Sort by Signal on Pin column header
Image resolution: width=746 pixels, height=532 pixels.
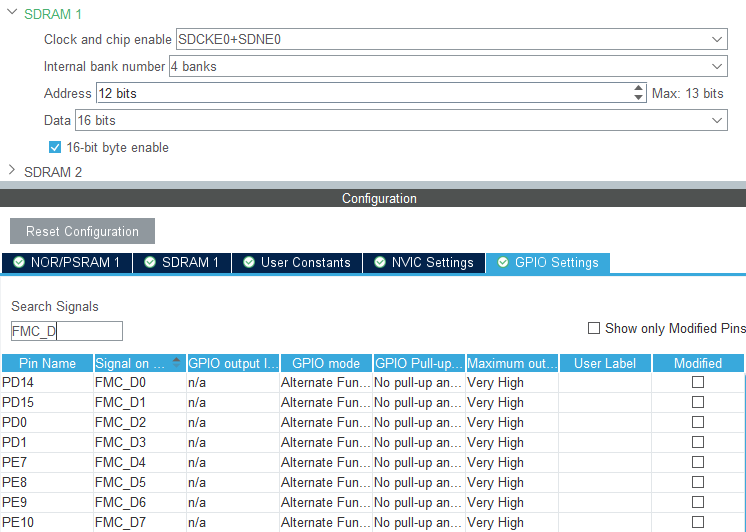(x=139, y=363)
